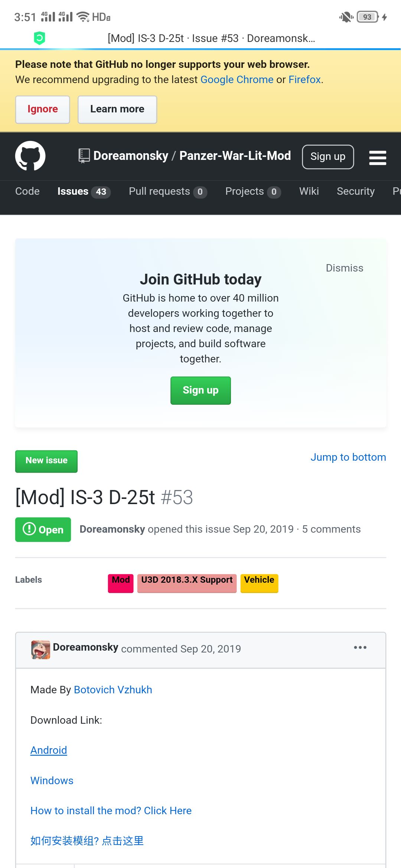
Task: Tap the battery indicator in status bar
Action: coord(367,17)
